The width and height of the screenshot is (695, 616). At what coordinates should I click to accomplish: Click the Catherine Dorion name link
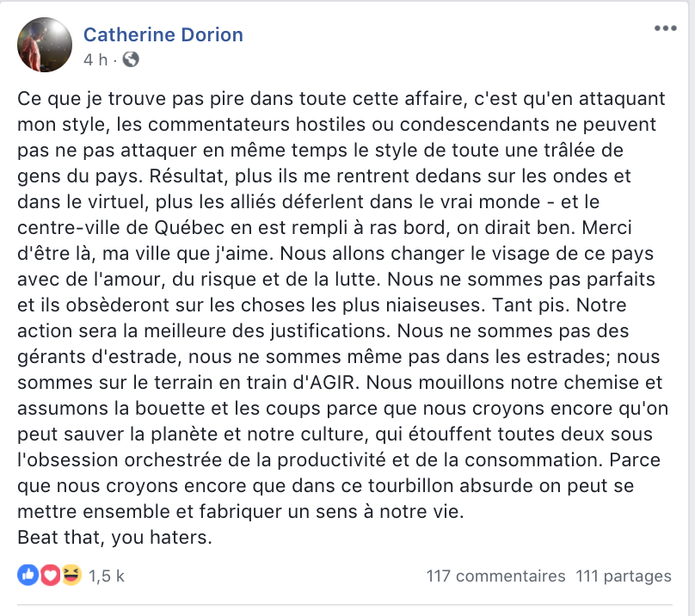pos(163,34)
